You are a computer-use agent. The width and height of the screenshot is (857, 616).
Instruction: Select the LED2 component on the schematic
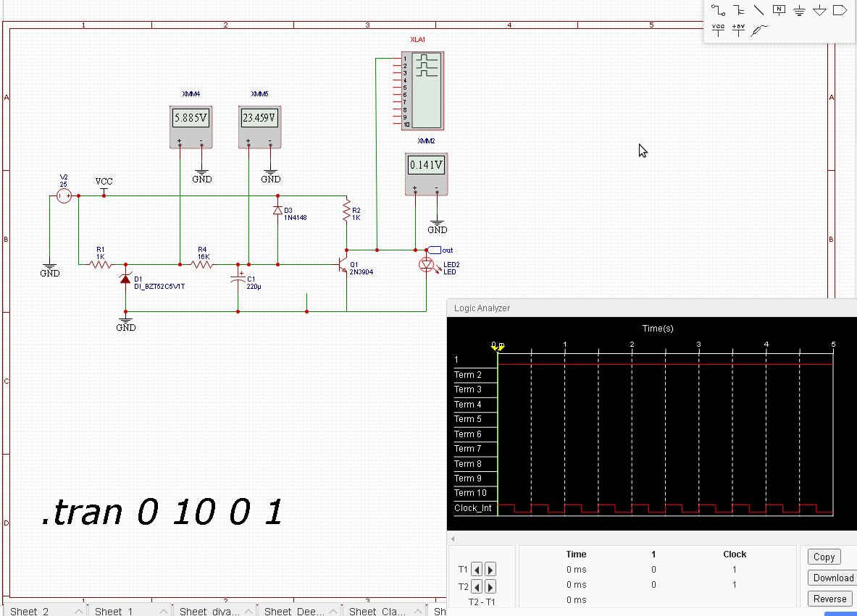tap(427, 266)
